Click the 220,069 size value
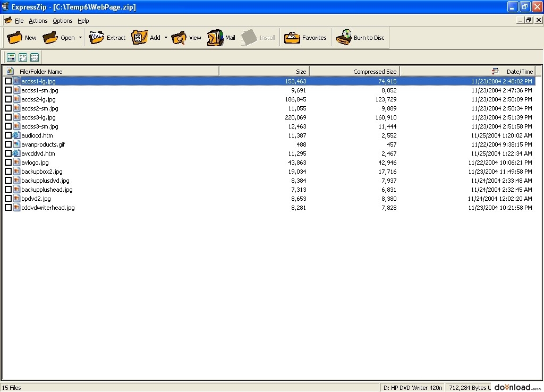544x392 pixels. point(295,117)
